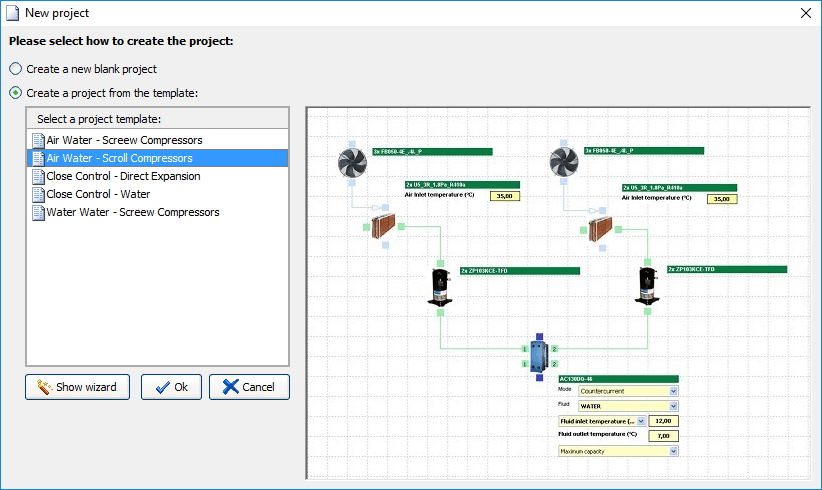This screenshot has height=490, width=822.
Task: Pick Water Water - Screew Compressors template
Action: 132,212
